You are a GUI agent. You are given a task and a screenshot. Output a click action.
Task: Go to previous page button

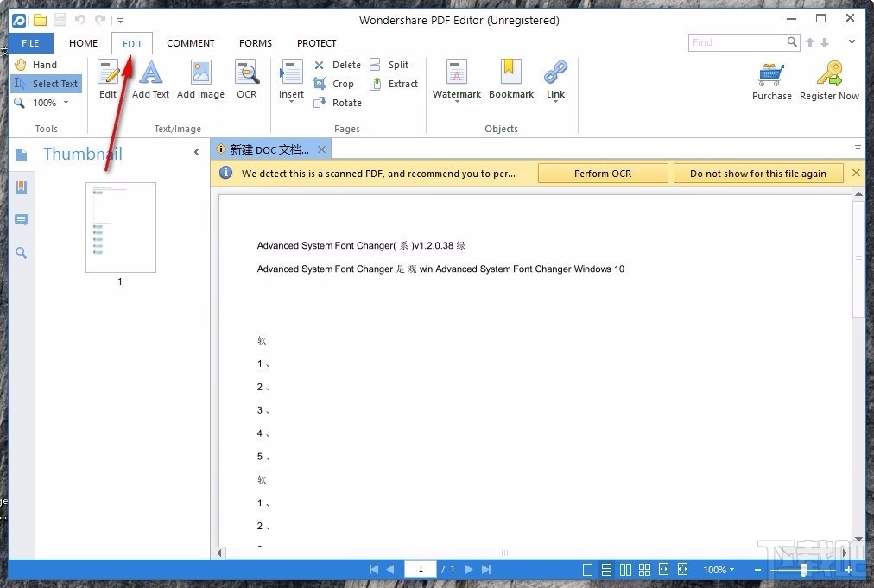point(390,570)
